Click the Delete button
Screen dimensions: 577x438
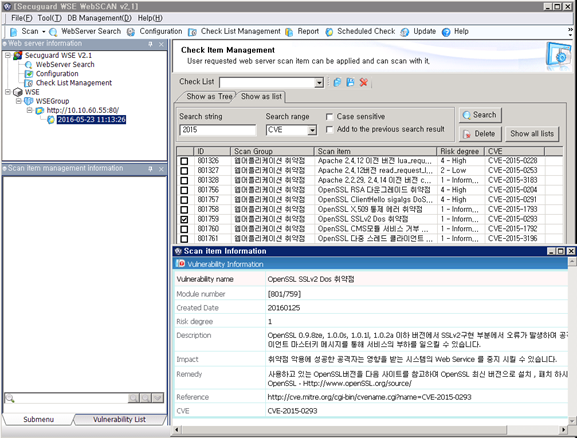click(x=480, y=134)
